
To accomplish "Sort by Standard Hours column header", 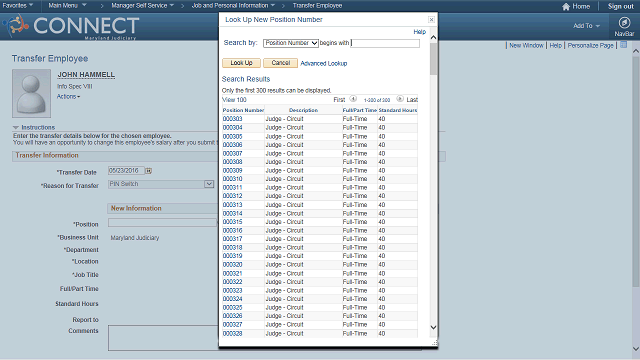I will [398, 110].
